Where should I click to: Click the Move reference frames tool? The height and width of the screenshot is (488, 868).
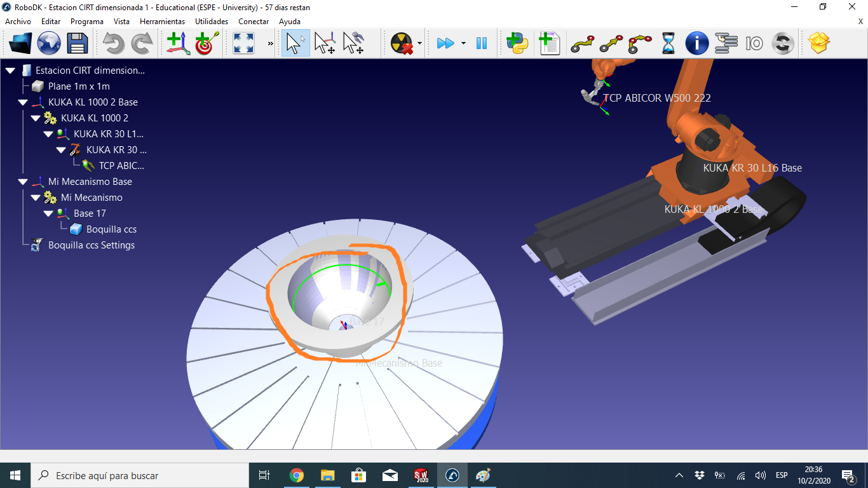click(x=325, y=44)
